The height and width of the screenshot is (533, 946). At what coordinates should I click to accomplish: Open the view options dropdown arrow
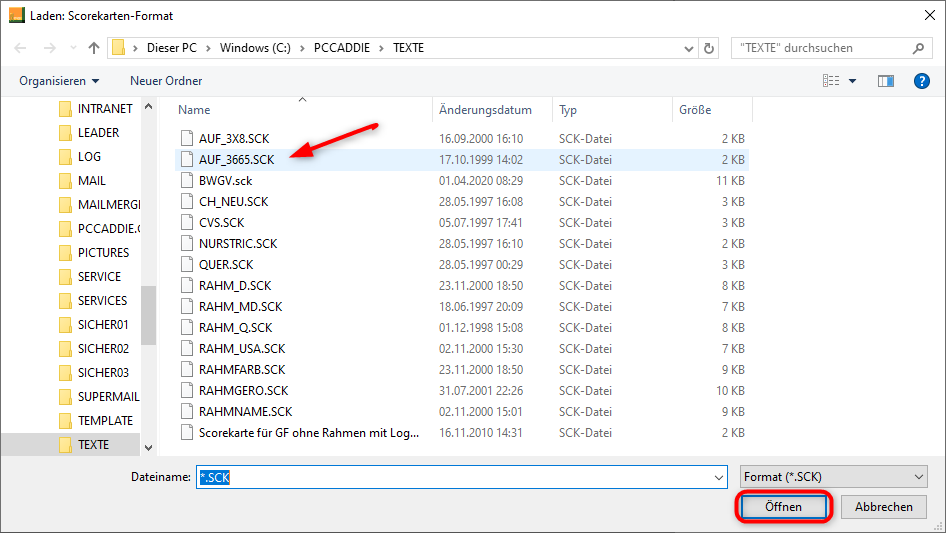pos(852,80)
